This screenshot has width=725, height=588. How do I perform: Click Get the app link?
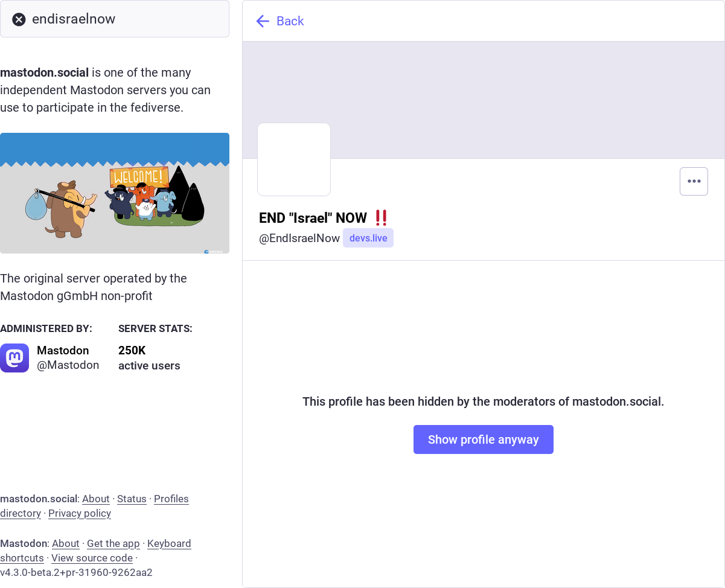click(113, 543)
